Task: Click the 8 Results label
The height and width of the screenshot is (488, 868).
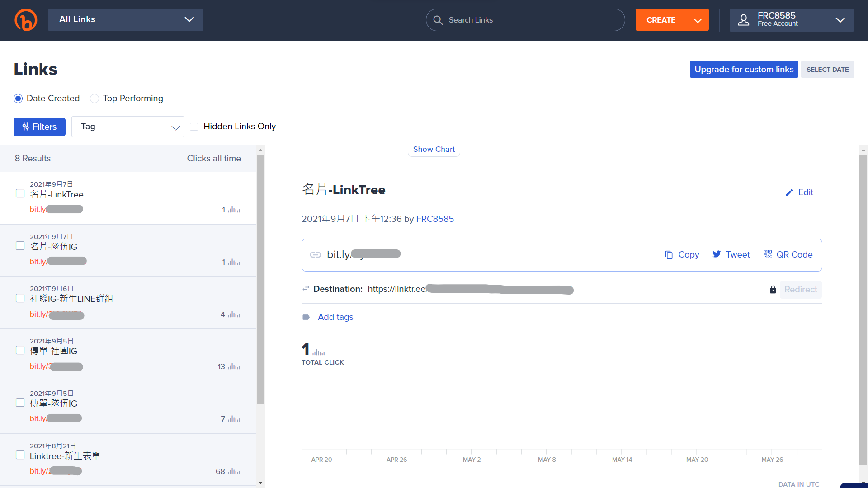Action: point(33,159)
